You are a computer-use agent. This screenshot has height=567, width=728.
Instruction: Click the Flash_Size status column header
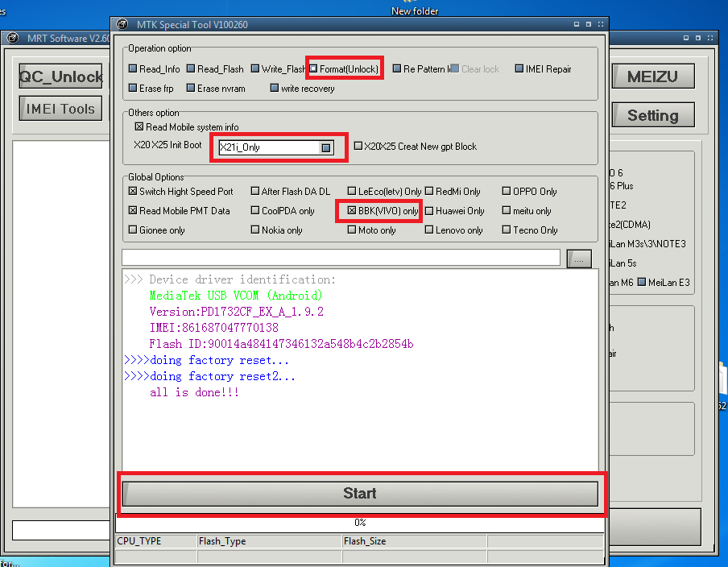415,541
